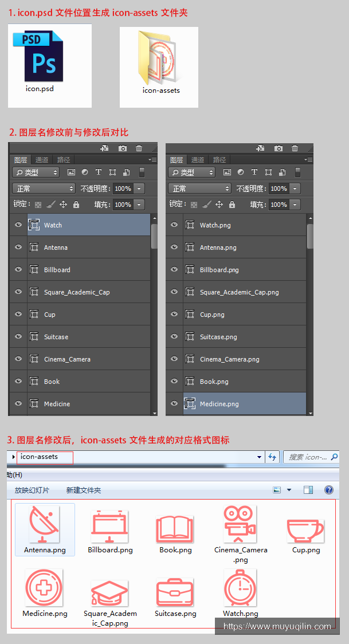Viewport: 349px width, 644px height.
Task: Click the T text filter icon in the panel with plain Antenna layer
Action: pos(99,172)
